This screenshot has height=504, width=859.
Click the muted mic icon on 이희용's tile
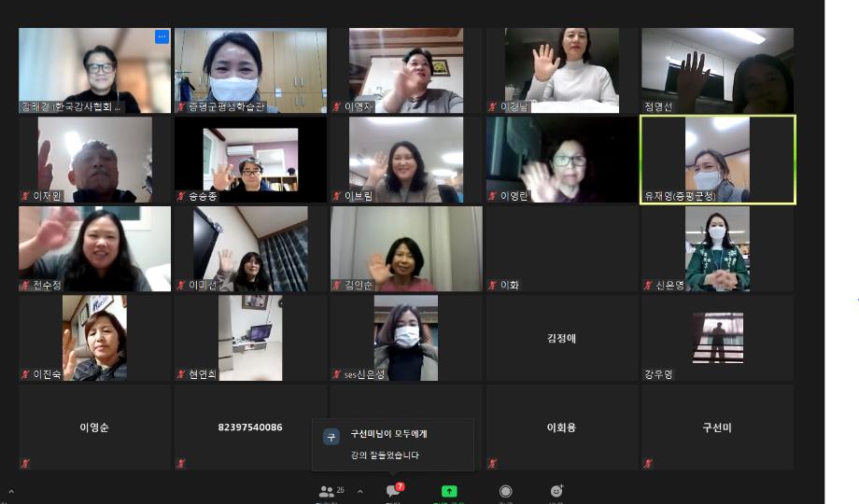(x=492, y=463)
